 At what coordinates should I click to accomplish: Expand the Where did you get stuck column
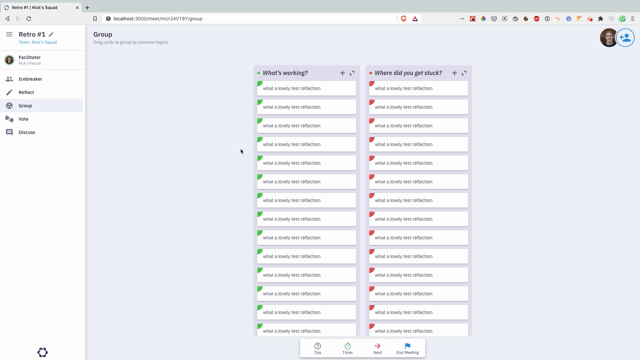tap(464, 73)
